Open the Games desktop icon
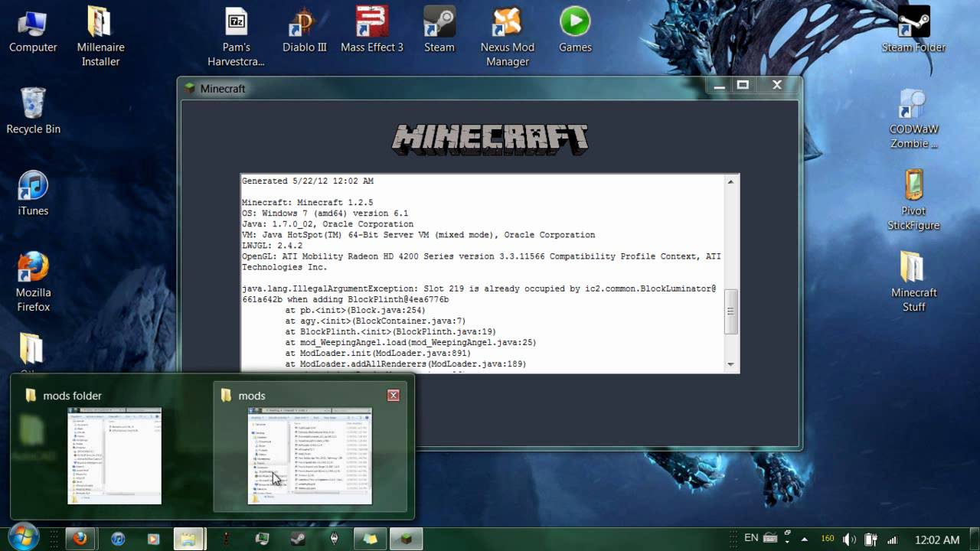Viewport: 980px width, 551px height. (575, 31)
